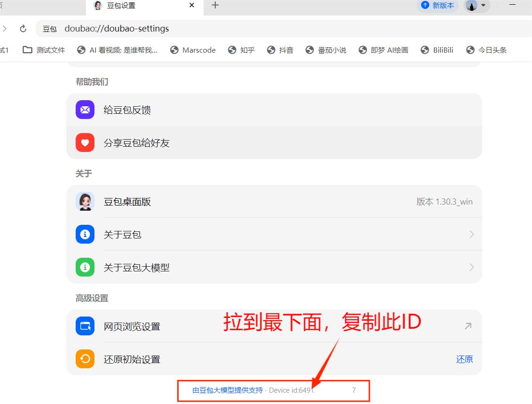Image resolution: width=532 pixels, height=404 pixels.
Task: Open the 知乎 bookmark
Action: pyautogui.click(x=241, y=50)
